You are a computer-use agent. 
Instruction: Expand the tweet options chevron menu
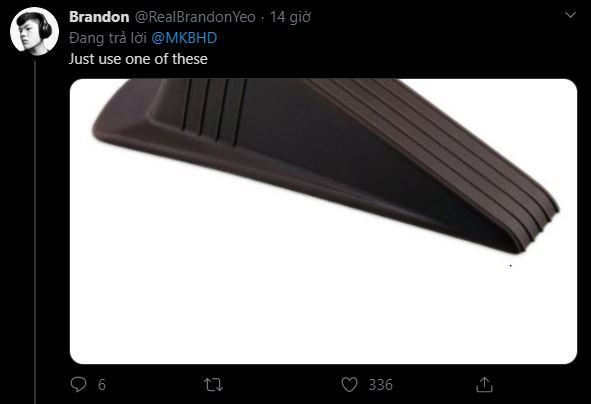point(571,15)
